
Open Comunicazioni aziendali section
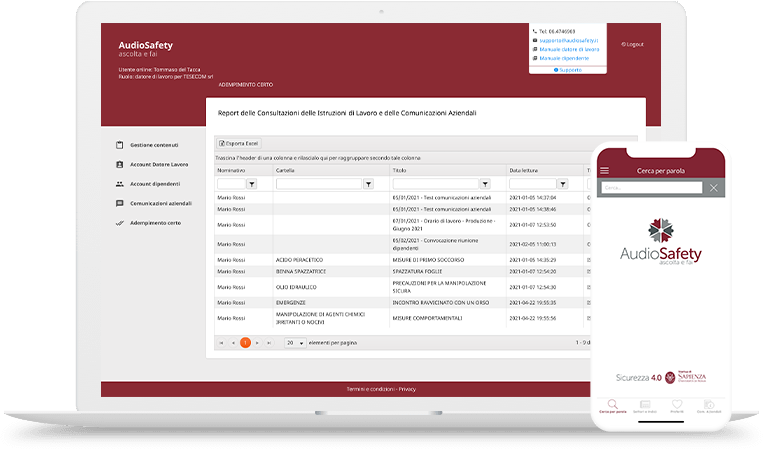(155, 203)
